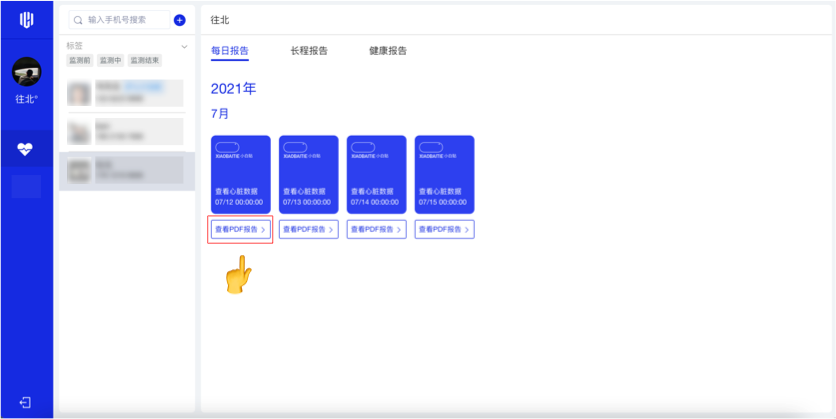Filter by the 监测前 tag
This screenshot has width=836, height=419.
[79, 60]
